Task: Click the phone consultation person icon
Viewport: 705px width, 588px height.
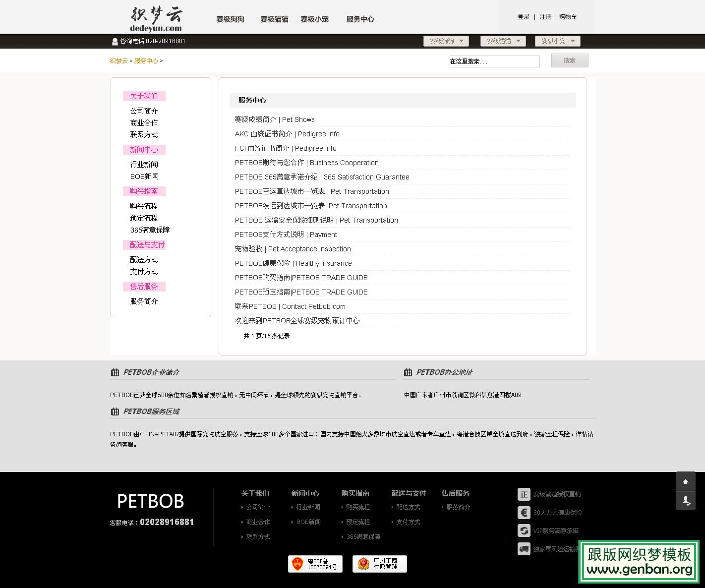Action: [115, 42]
